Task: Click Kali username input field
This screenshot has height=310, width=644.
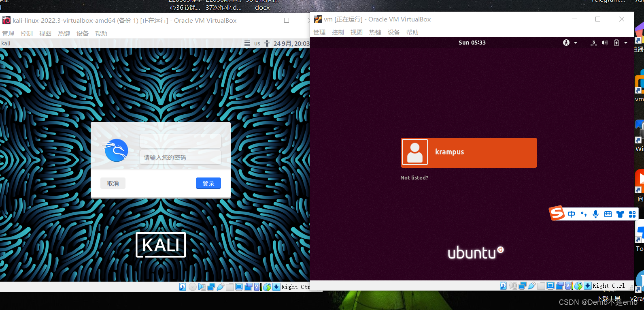Action: click(181, 141)
